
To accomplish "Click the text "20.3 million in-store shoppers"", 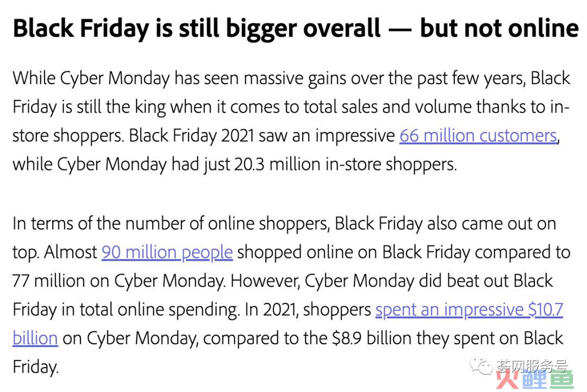I will point(345,164).
